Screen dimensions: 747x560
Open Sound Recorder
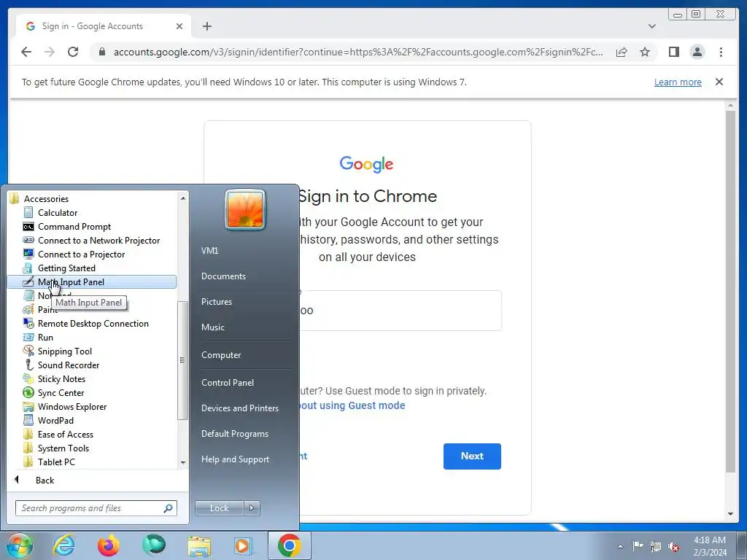pos(68,365)
